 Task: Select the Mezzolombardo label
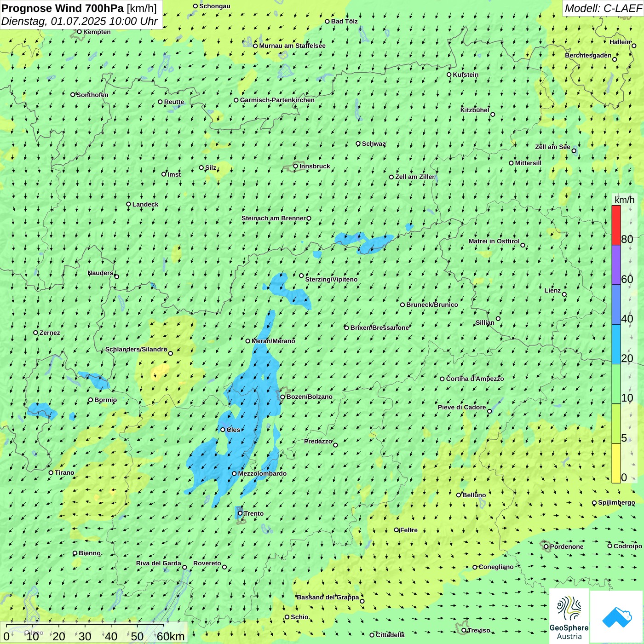262,473
